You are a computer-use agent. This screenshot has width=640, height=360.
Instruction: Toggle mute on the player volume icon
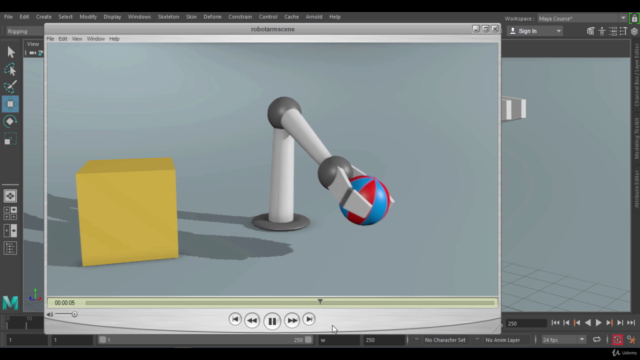click(50, 314)
